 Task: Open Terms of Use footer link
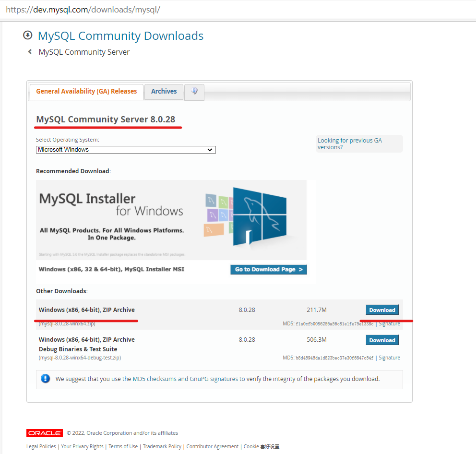click(x=123, y=446)
